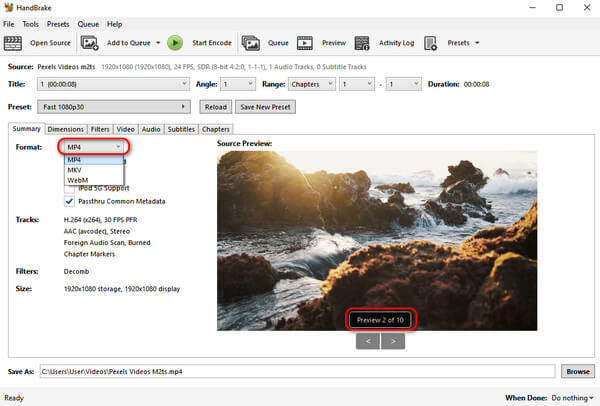Image resolution: width=600 pixels, height=406 pixels.
Task: Open the Range Chapters dropdown
Action: pos(311,84)
